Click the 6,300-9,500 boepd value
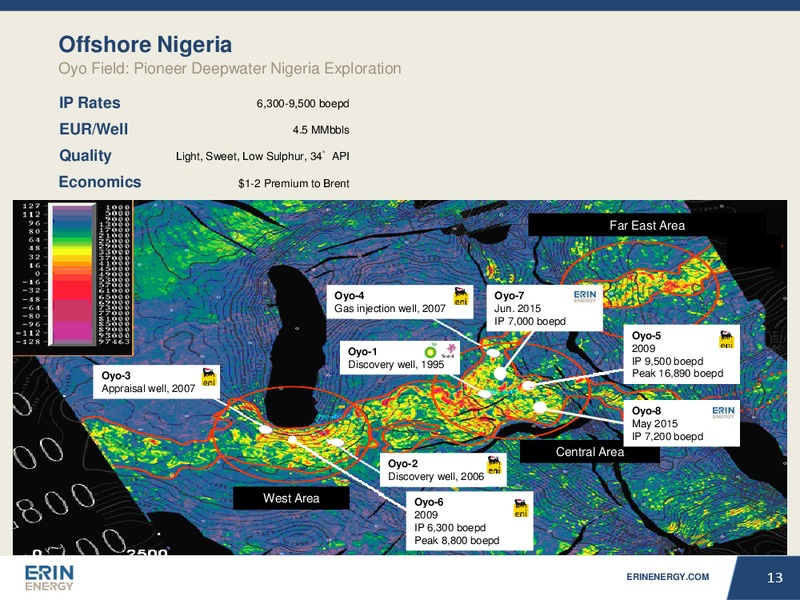This screenshot has width=800, height=600. tap(303, 104)
